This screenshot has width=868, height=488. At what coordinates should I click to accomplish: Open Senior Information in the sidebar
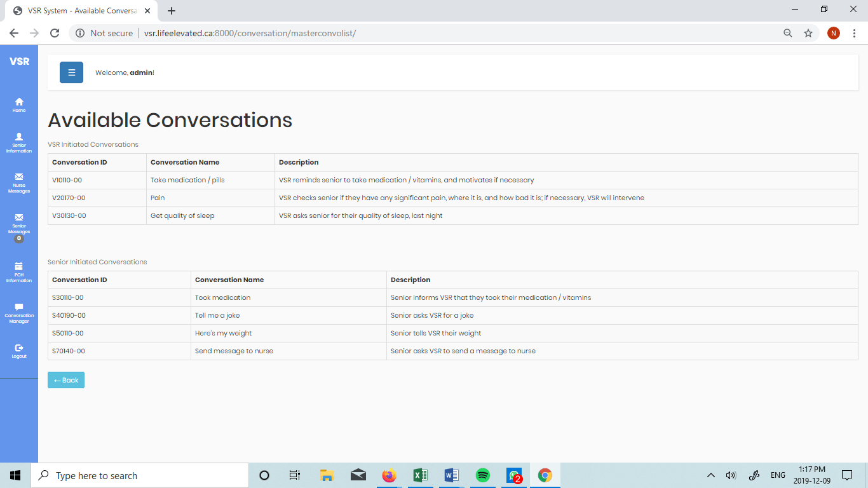[x=19, y=137]
